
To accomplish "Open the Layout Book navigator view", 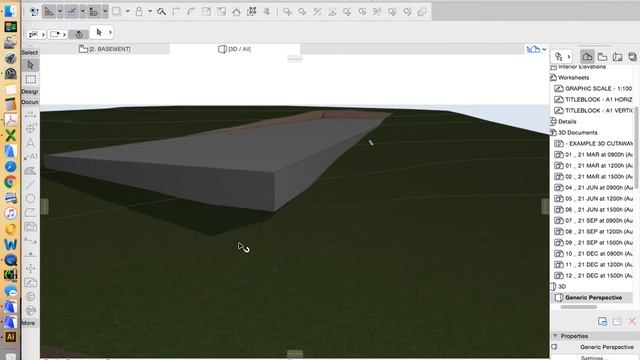I will tap(618, 57).
